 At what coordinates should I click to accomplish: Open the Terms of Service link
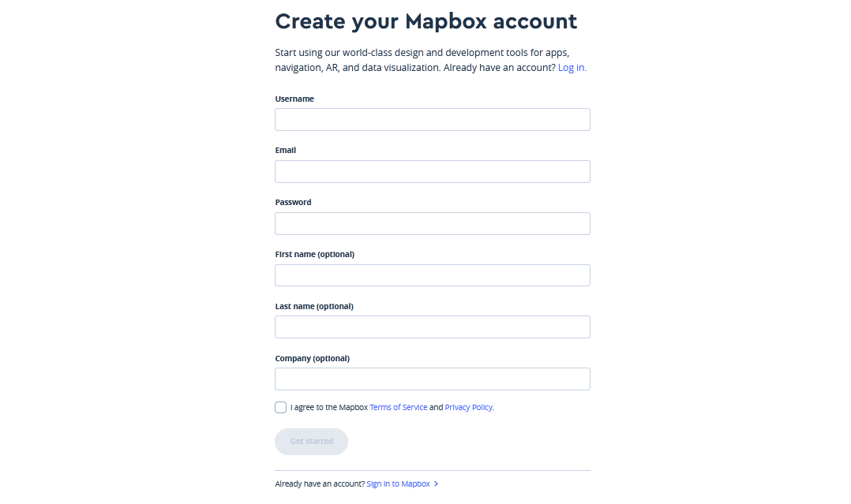click(399, 408)
